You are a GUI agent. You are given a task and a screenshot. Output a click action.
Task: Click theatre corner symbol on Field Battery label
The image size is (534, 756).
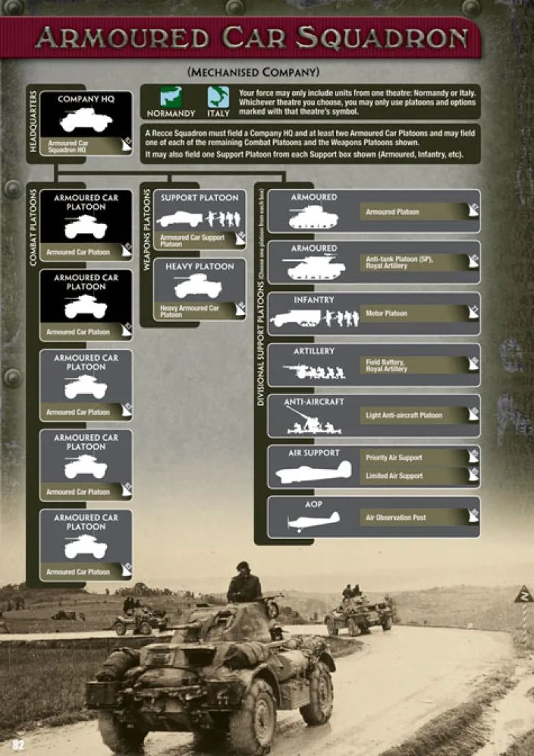[473, 364]
